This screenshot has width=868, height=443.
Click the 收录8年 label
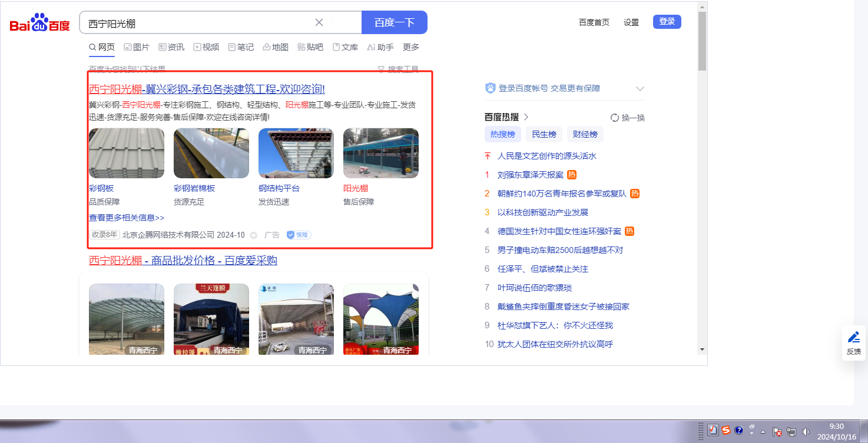point(104,235)
